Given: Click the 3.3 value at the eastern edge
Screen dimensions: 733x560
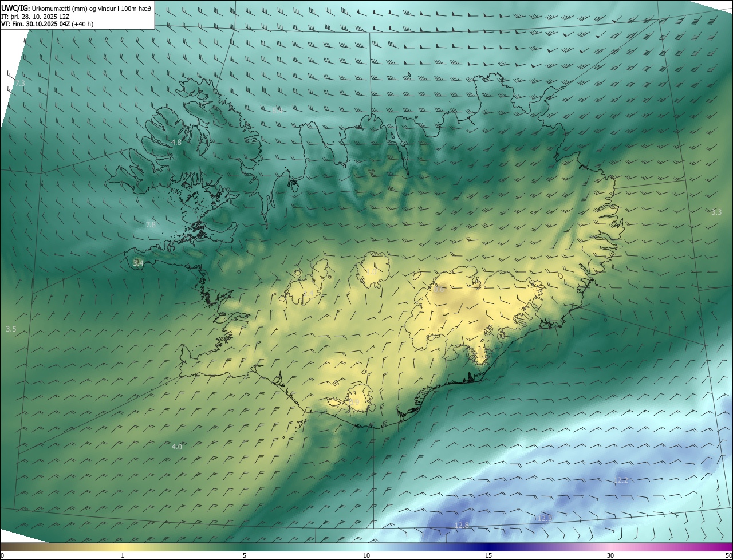Looking at the screenshot, I should [716, 212].
